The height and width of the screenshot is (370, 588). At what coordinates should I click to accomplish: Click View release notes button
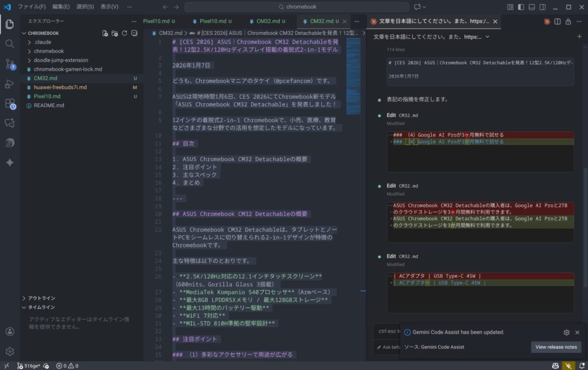coord(555,347)
